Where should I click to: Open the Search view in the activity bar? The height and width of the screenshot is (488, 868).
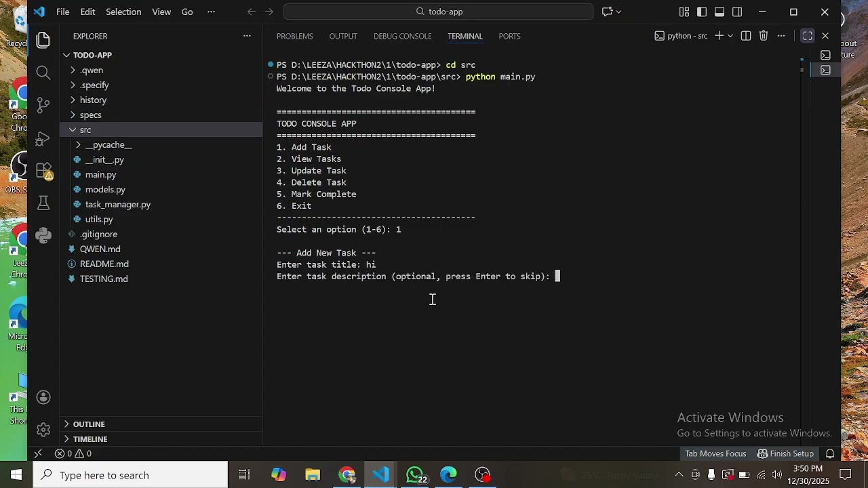43,73
